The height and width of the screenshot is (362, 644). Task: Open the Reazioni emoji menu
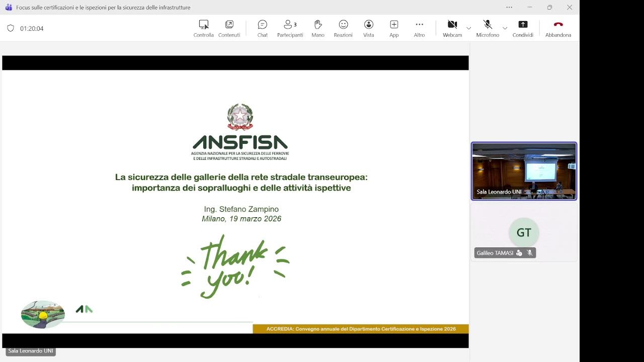(343, 29)
